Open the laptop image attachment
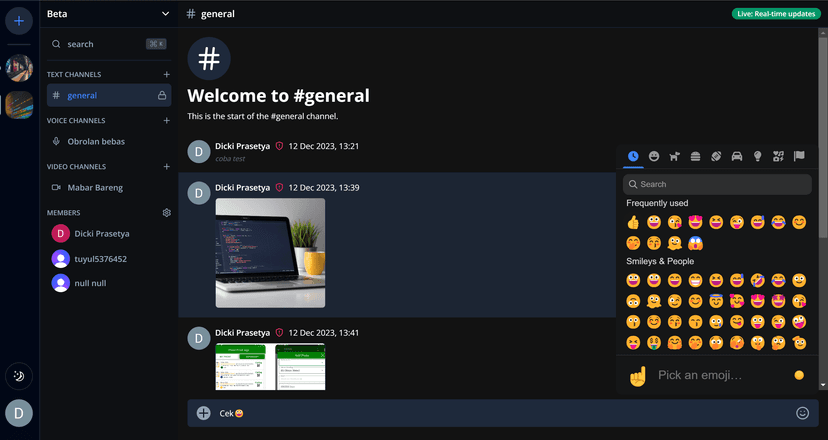 [270, 253]
